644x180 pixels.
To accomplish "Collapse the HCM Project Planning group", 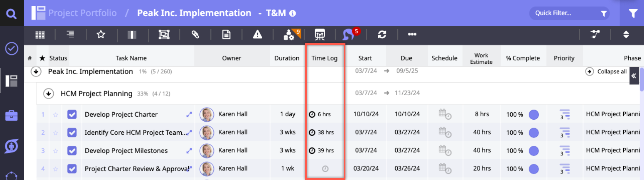I will tap(49, 94).
